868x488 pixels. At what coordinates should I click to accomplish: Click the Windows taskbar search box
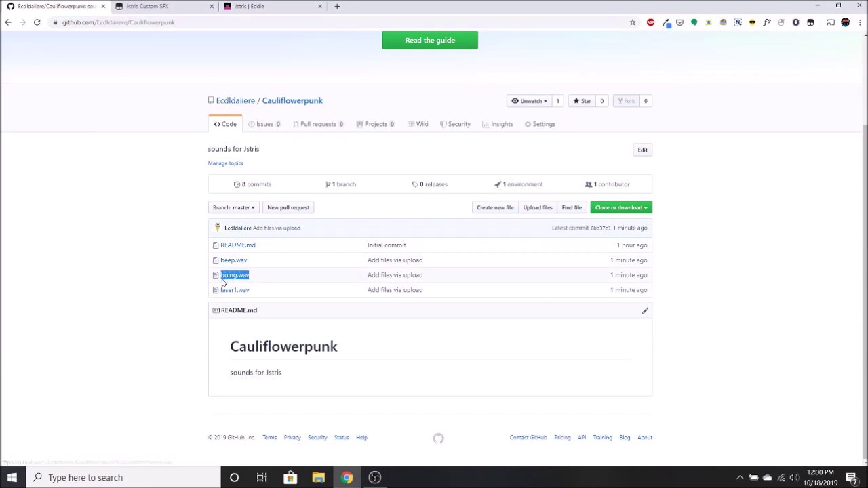pyautogui.click(x=122, y=477)
